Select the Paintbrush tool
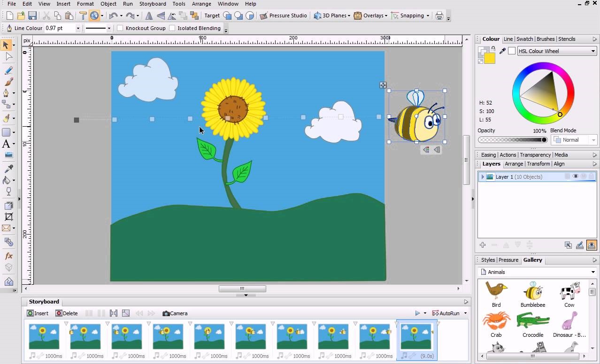Viewport: 600px width, 364px height. tap(8, 82)
